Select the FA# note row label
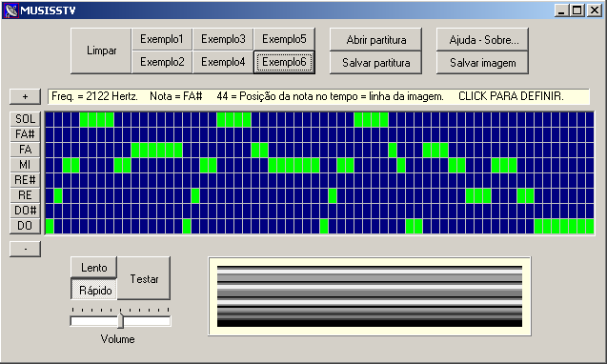 coord(25,134)
